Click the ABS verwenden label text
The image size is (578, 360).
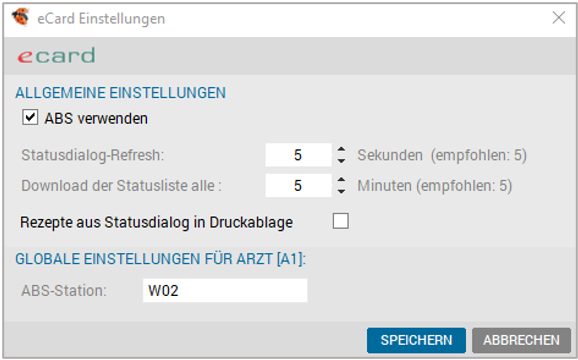(x=96, y=118)
